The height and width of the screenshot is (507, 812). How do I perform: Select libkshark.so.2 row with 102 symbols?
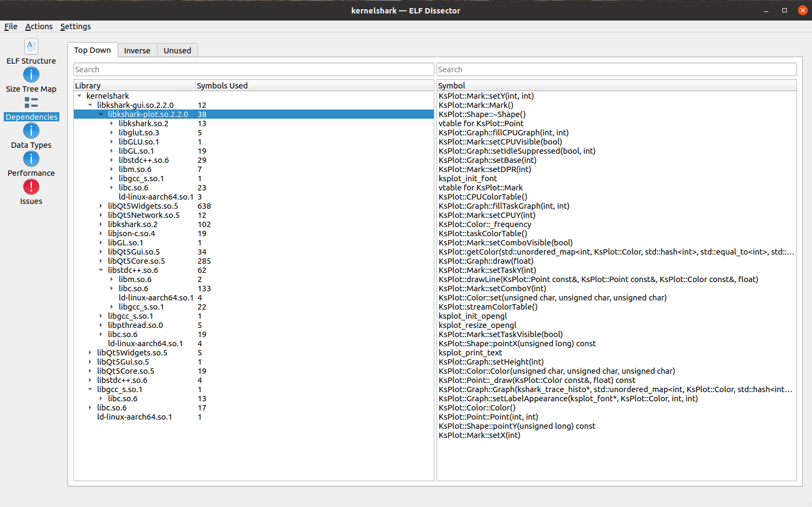click(x=254, y=224)
